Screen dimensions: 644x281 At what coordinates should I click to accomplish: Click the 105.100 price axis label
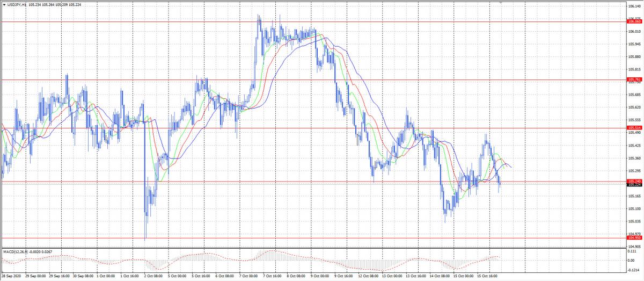(634, 208)
